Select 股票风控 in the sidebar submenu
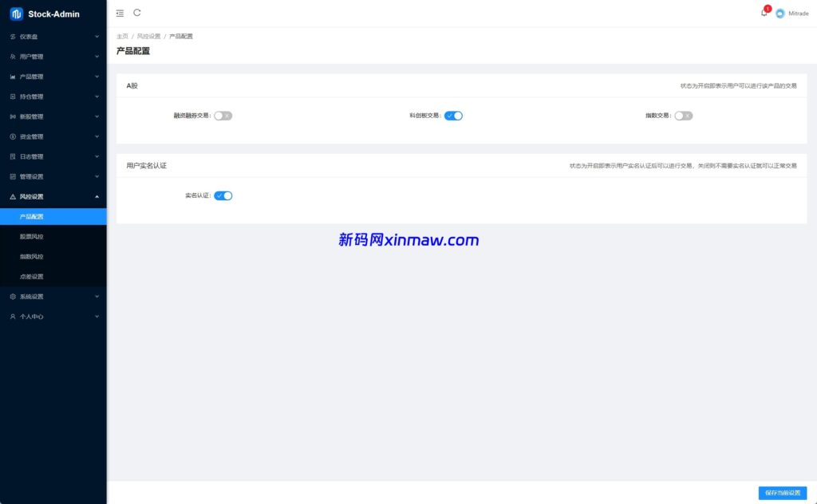This screenshot has width=817, height=504. 32,237
